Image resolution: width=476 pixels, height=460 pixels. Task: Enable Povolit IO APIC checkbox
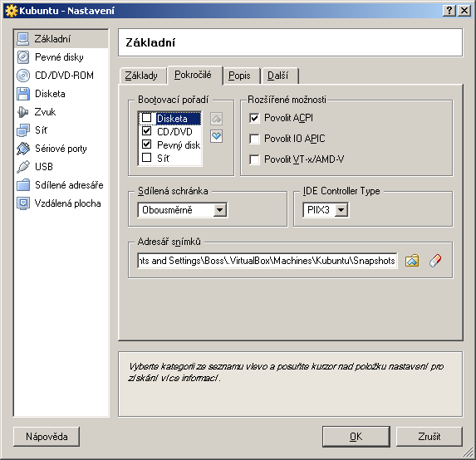point(254,139)
